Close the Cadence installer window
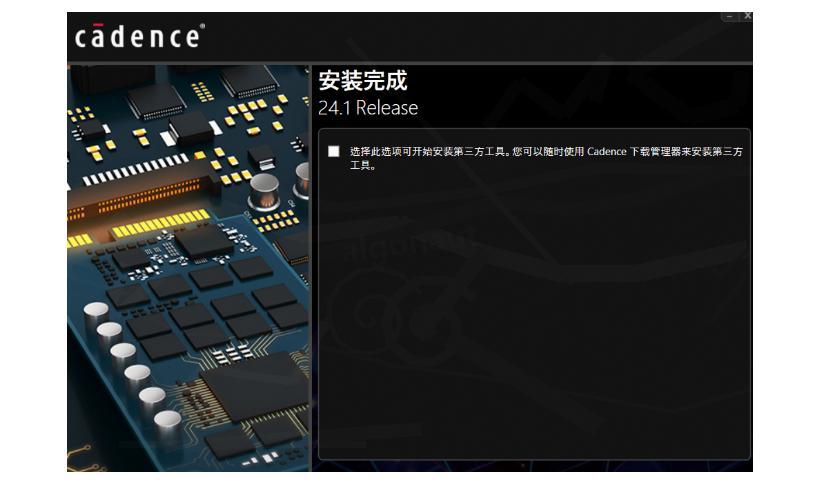 747,16
